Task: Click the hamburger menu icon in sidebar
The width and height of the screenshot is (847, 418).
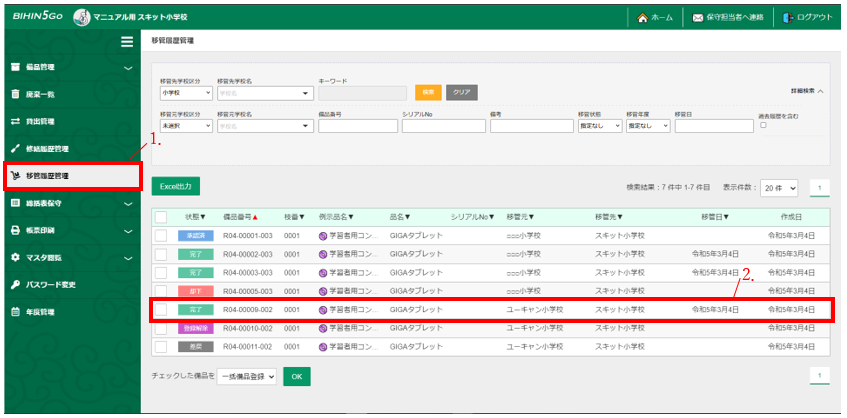Action: (127, 41)
